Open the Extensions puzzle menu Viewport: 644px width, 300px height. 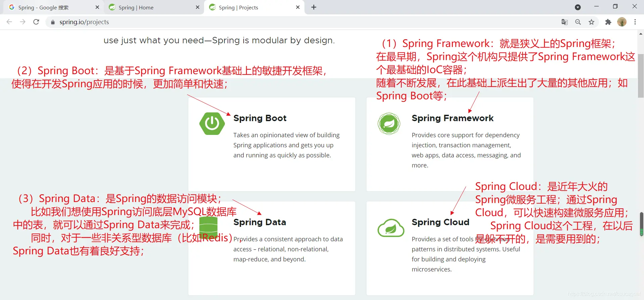point(608,22)
